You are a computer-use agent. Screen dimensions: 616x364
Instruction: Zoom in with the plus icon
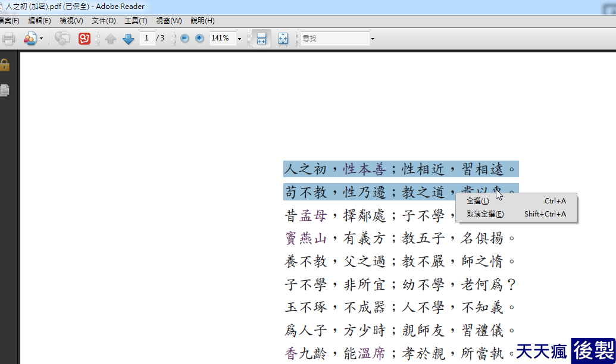(x=199, y=38)
